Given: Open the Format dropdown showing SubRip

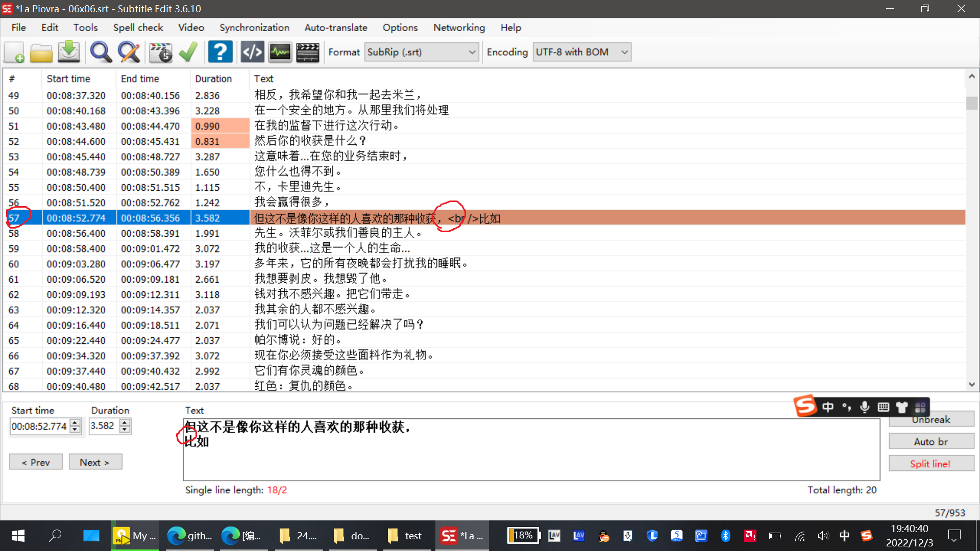Looking at the screenshot, I should pos(472,52).
